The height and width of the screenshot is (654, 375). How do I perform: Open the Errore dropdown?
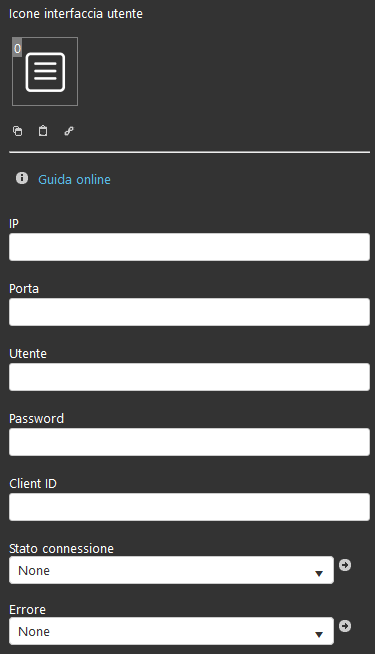[x=171, y=631]
